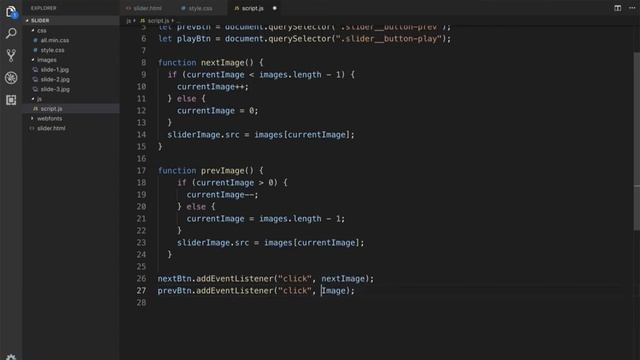Viewport: 640px width, 360px height.
Task: Open the Debug view icon
Action: (11, 78)
